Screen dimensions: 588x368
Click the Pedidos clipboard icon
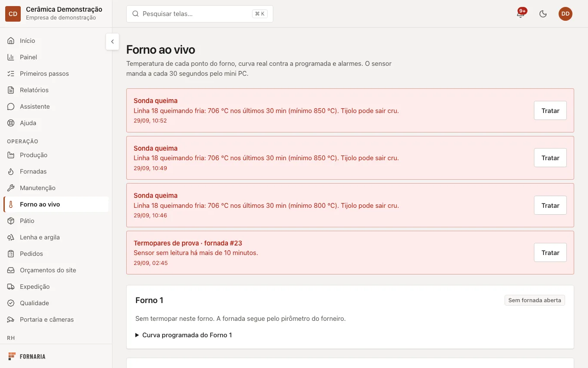[x=11, y=254]
